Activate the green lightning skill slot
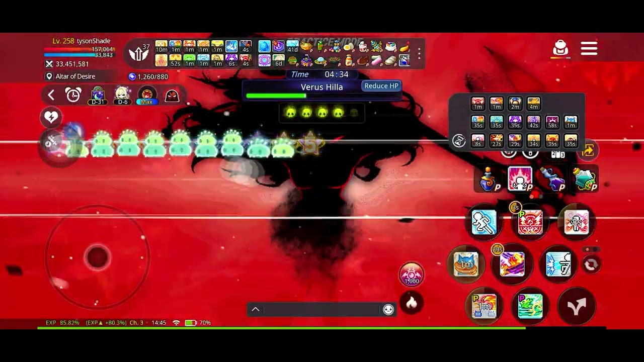The height and width of the screenshot is (362, 644). pos(530,306)
